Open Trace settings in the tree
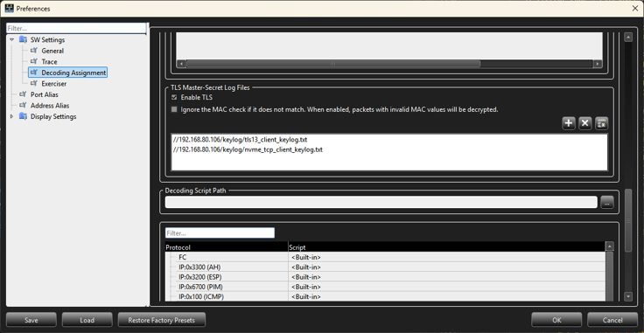This screenshot has height=333, width=644. [49, 61]
